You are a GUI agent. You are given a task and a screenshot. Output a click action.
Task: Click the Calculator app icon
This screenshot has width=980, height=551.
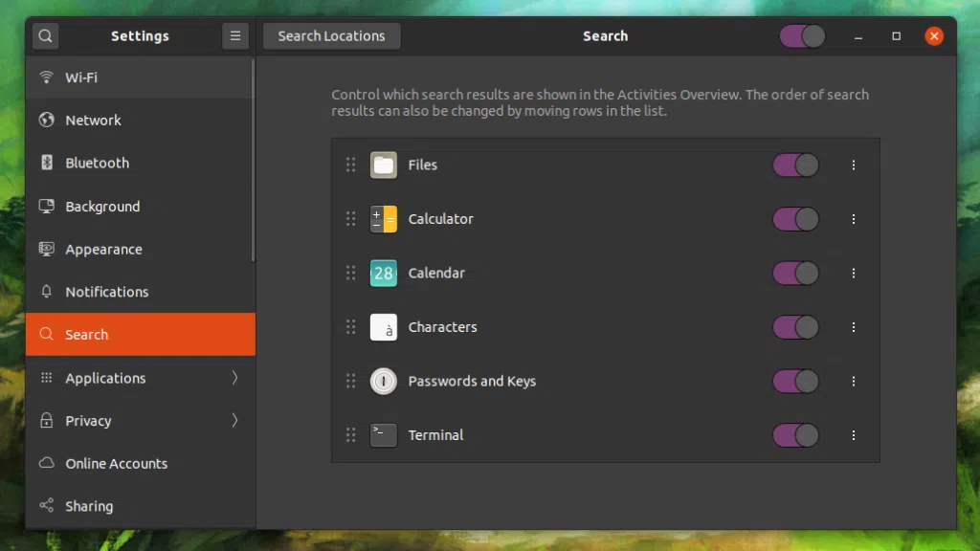[383, 219]
